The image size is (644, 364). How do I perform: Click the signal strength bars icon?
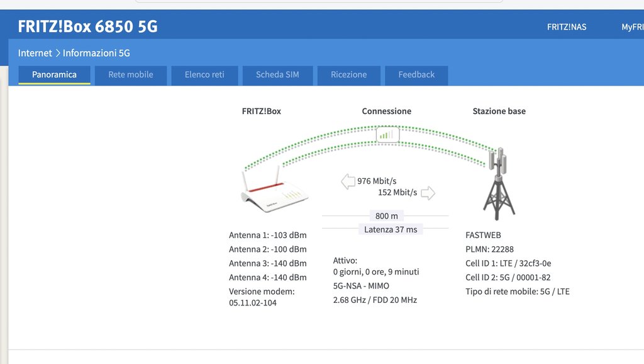pyautogui.click(x=387, y=135)
